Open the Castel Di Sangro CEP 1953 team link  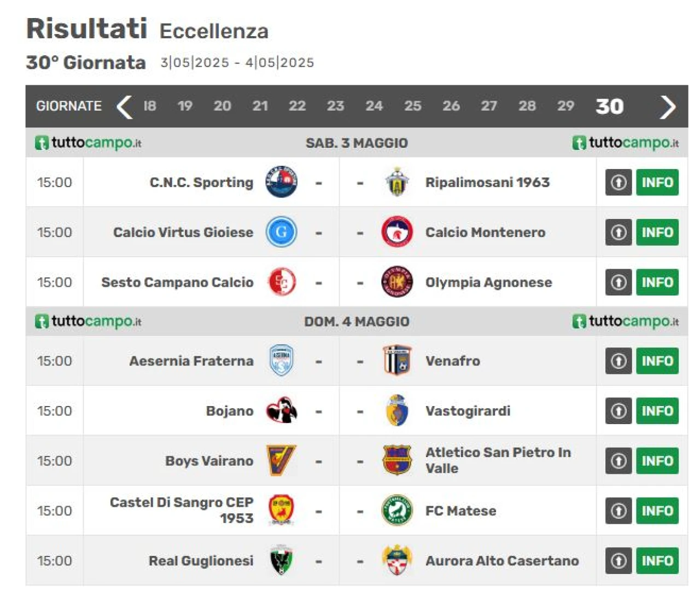pos(182,510)
